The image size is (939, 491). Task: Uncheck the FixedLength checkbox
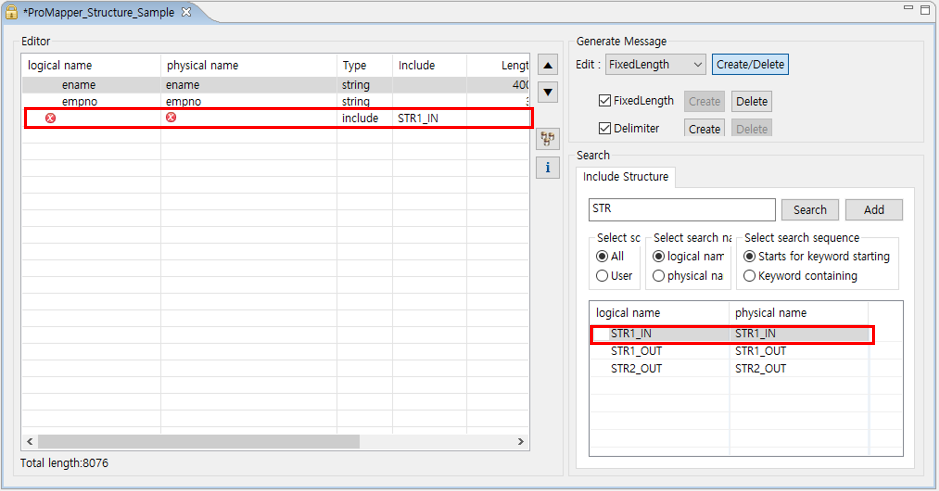605,101
